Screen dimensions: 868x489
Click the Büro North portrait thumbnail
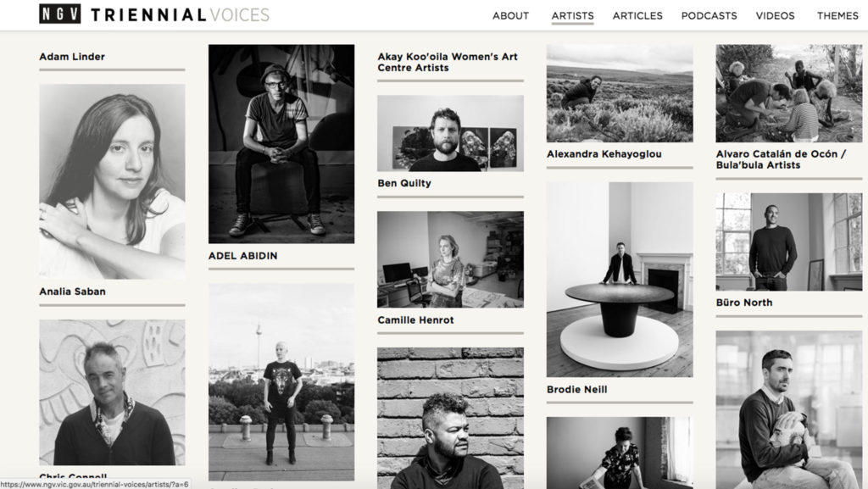coord(789,242)
